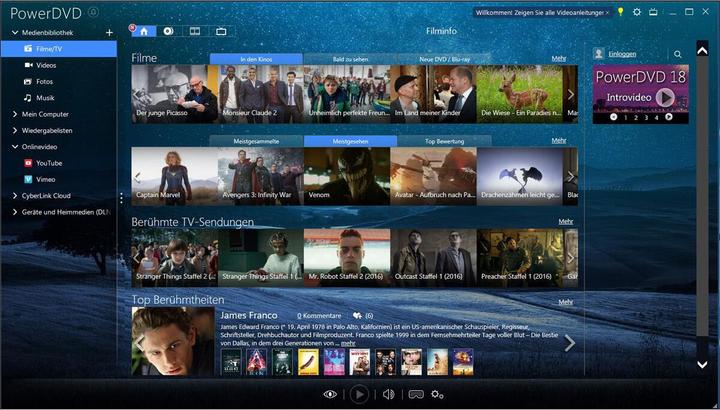The width and height of the screenshot is (720, 410).
Task: Jump to promo slide 3
Action: pos(647,118)
